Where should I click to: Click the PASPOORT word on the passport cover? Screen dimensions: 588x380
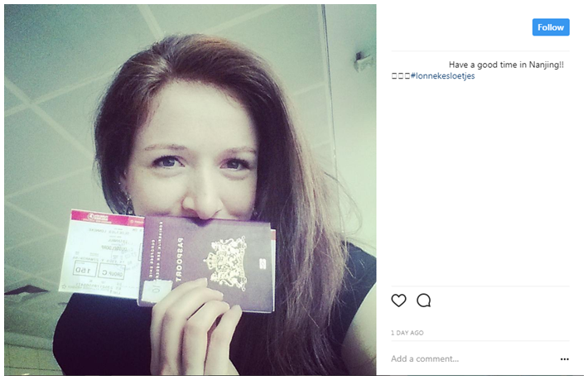pyautogui.click(x=179, y=259)
